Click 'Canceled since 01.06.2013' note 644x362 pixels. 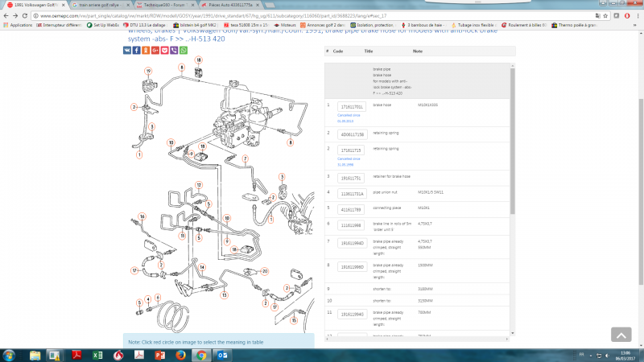pyautogui.click(x=349, y=118)
